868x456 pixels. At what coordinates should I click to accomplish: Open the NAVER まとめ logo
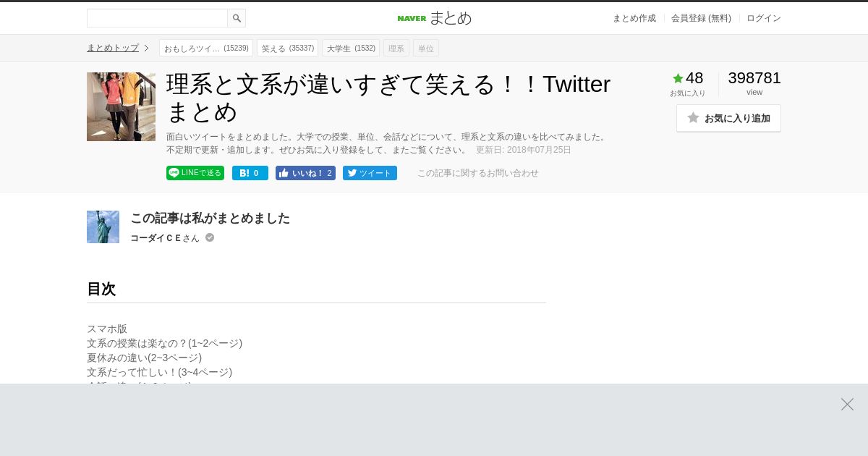point(434,18)
